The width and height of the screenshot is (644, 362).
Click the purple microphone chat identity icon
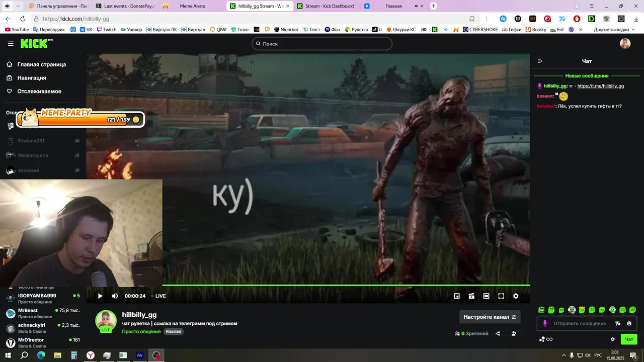point(544,323)
